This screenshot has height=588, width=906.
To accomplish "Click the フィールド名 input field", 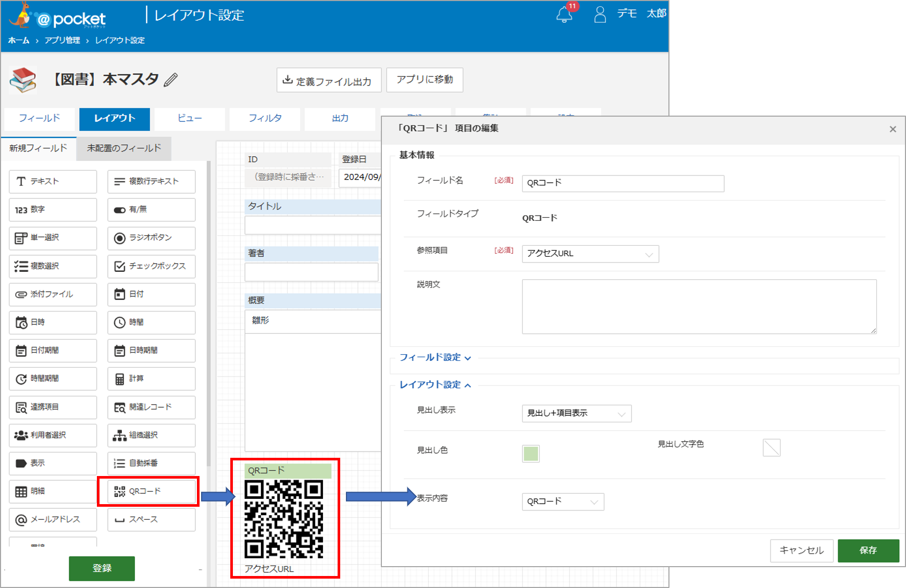I will pos(623,183).
